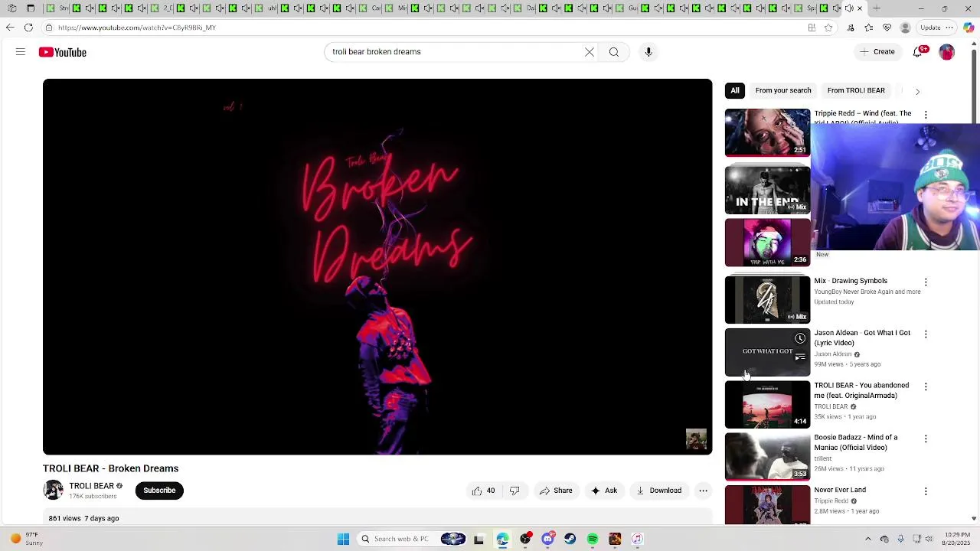Click the Edge Update button
This screenshot has width=980, height=551.
tap(930, 28)
